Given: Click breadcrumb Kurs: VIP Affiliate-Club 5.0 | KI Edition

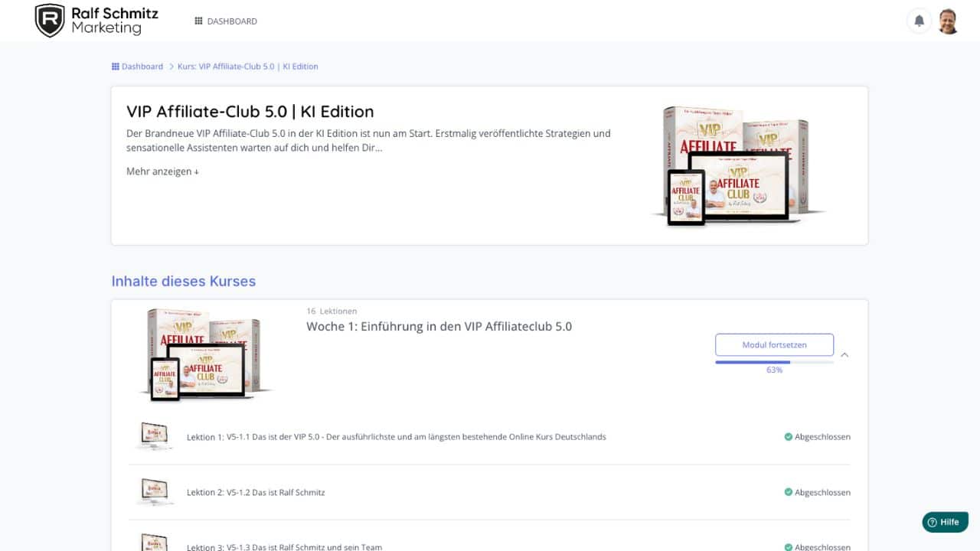Looking at the screenshot, I should tap(247, 67).
